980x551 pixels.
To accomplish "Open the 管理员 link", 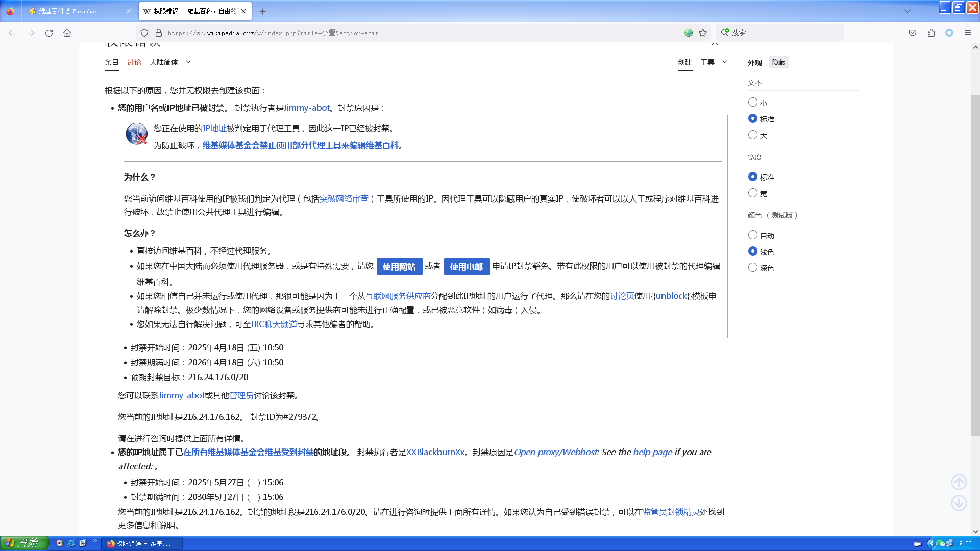I will point(241,396).
